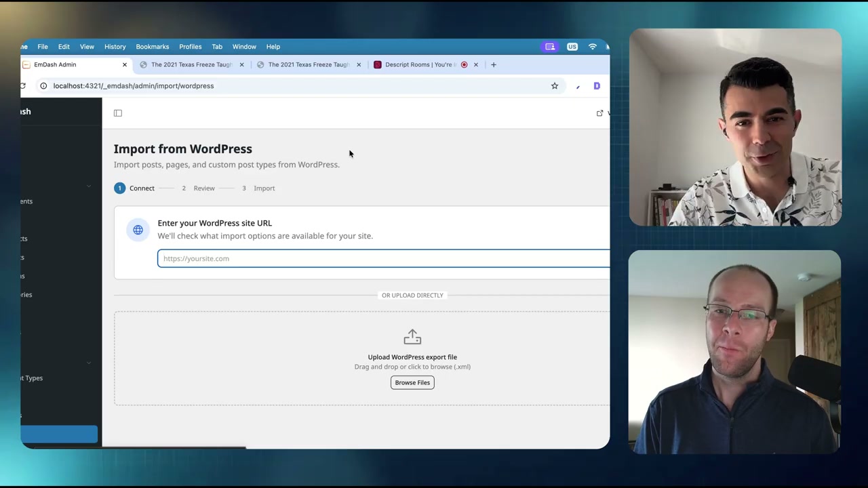Viewport: 868px width, 488px height.
Task: Click the Browse Files button
Action: coord(412,383)
